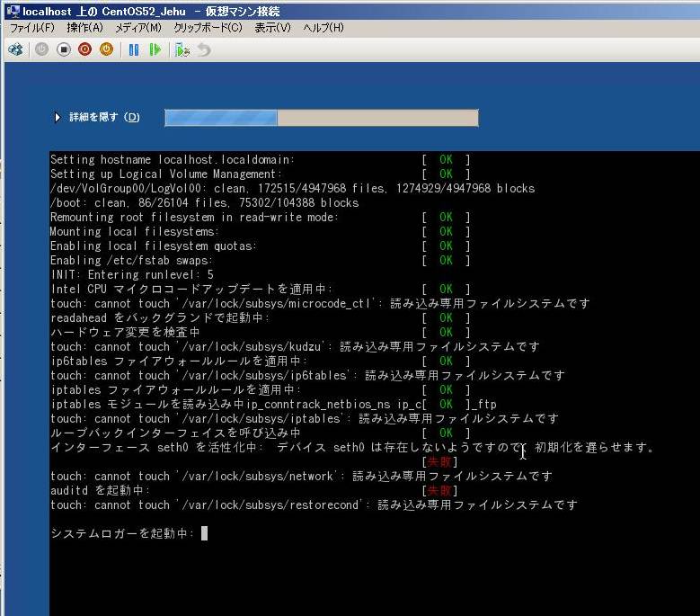700x616 pixels.
Task: Click 'Enabling /etc/fstab swaps' line
Action: coord(132,260)
